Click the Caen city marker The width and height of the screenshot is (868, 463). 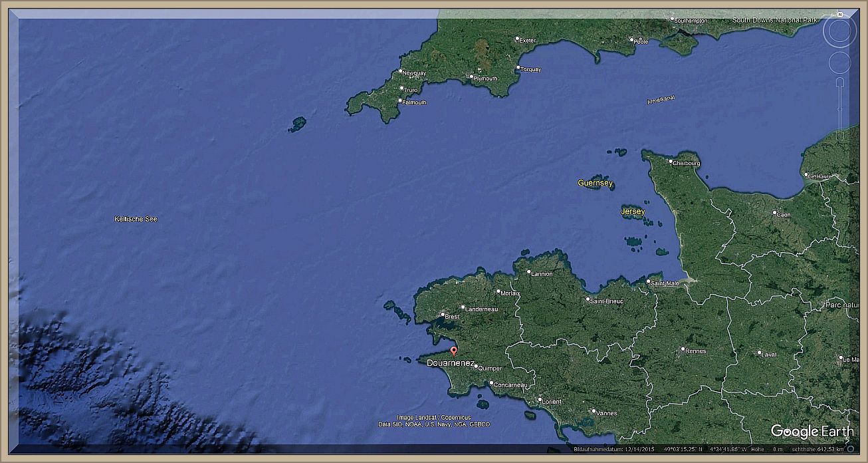[774, 213]
